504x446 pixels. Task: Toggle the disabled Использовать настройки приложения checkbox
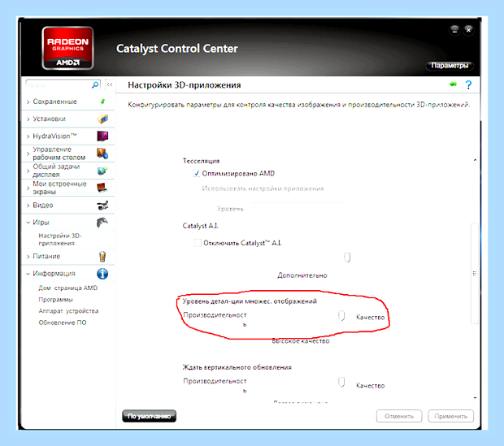[x=196, y=188]
